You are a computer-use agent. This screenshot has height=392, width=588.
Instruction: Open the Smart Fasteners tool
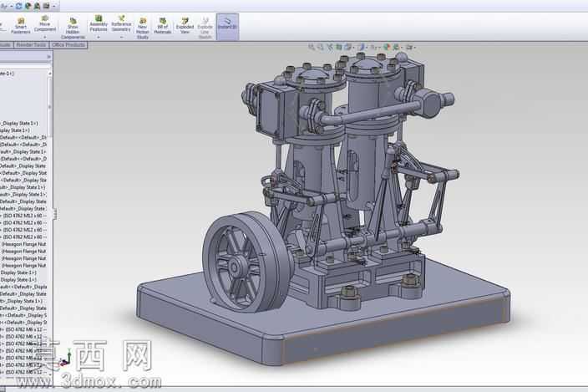click(x=21, y=26)
